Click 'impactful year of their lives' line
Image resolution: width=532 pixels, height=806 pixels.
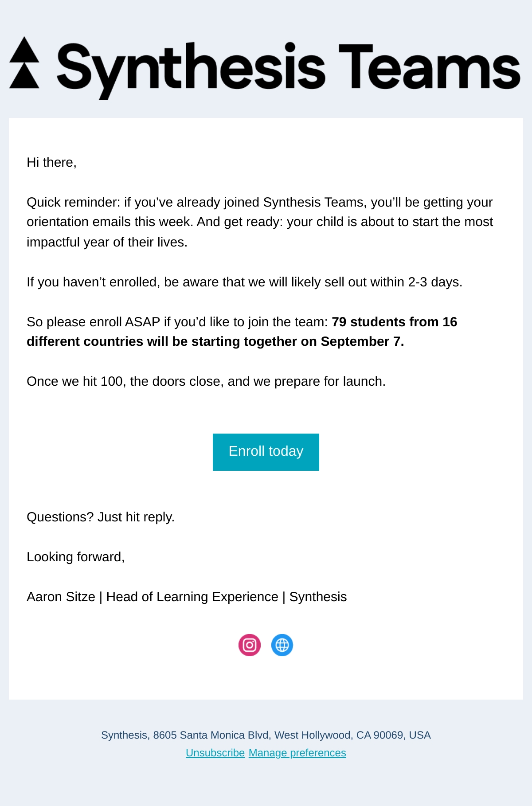click(107, 242)
